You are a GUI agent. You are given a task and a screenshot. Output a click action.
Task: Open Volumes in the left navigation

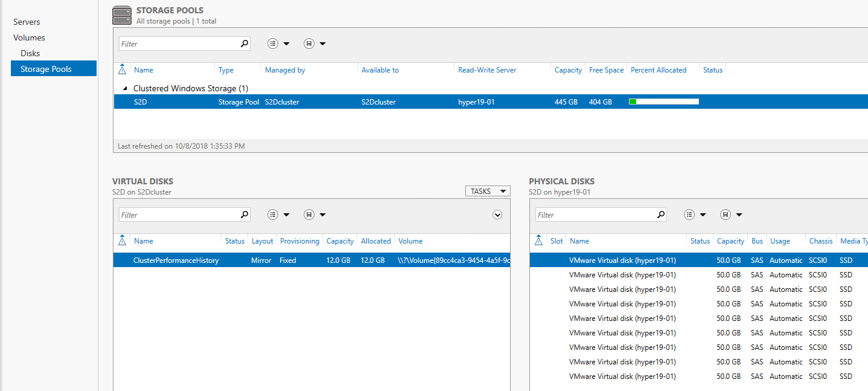[29, 37]
